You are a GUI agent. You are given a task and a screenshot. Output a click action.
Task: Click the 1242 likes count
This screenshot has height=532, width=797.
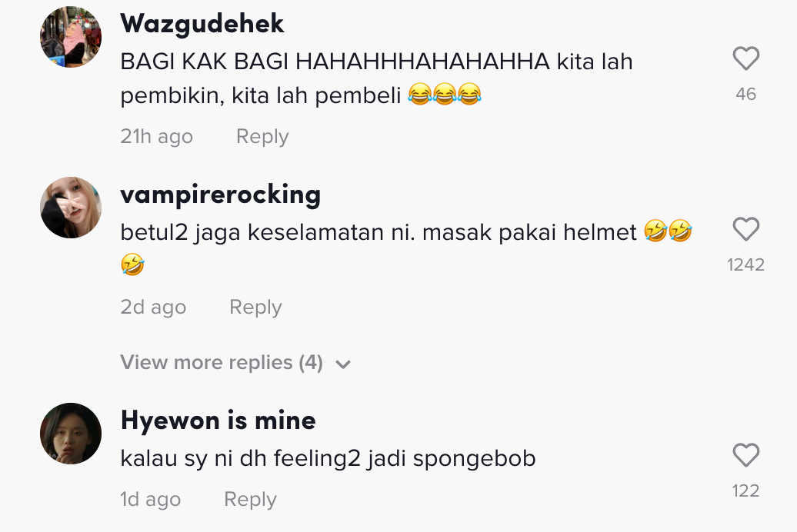pyautogui.click(x=745, y=265)
